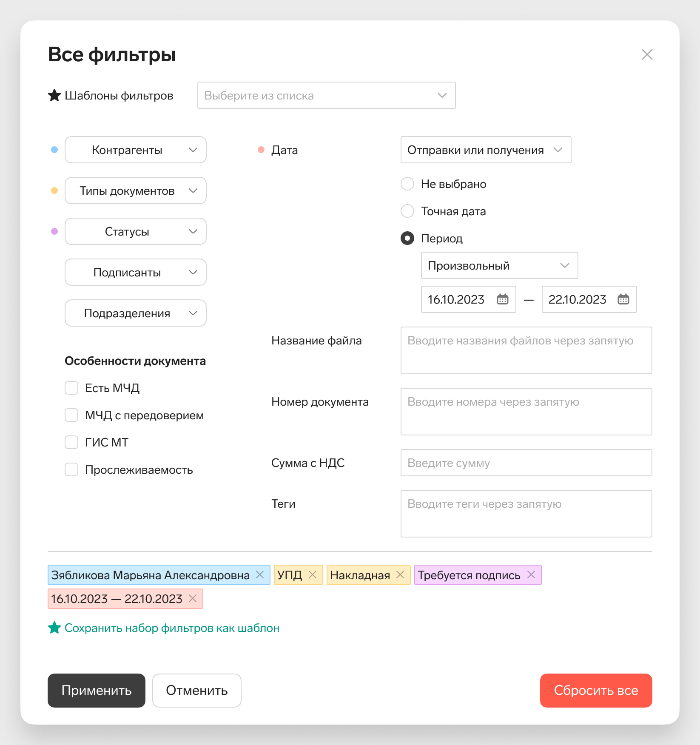This screenshot has height=745, width=700.
Task: Remove the date range filter chip
Action: coord(193,599)
